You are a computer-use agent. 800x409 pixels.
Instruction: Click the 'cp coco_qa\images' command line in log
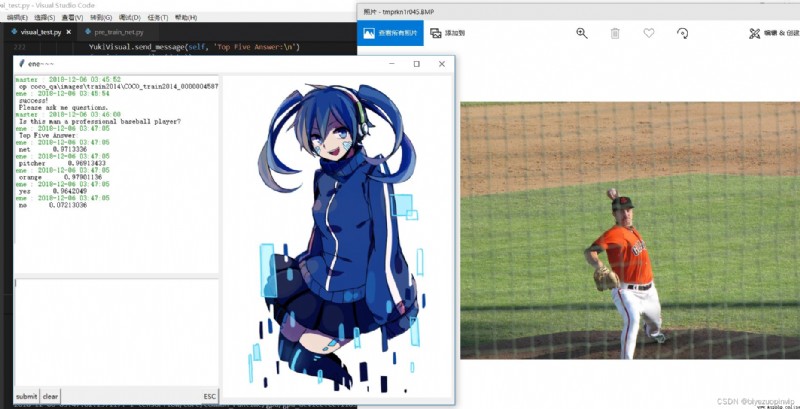[118, 87]
